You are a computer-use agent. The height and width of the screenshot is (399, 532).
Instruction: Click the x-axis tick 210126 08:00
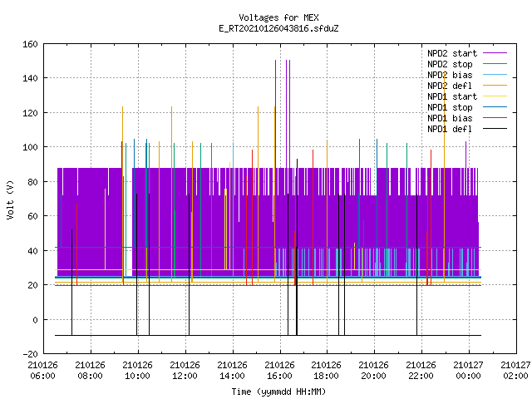91,371
